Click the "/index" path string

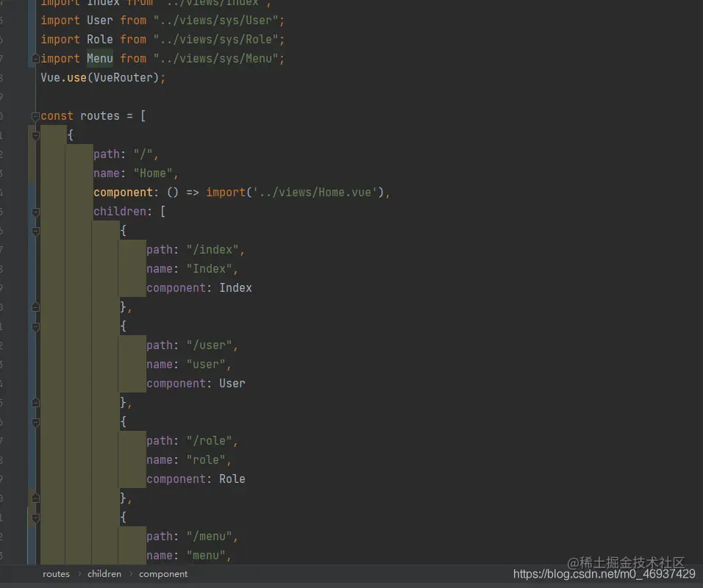tap(213, 250)
